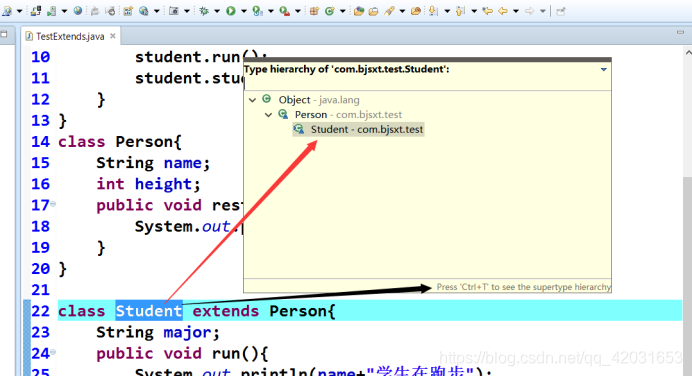Restore the collapsed left panel icon
This screenshot has height=376, width=692.
pos(4,34)
